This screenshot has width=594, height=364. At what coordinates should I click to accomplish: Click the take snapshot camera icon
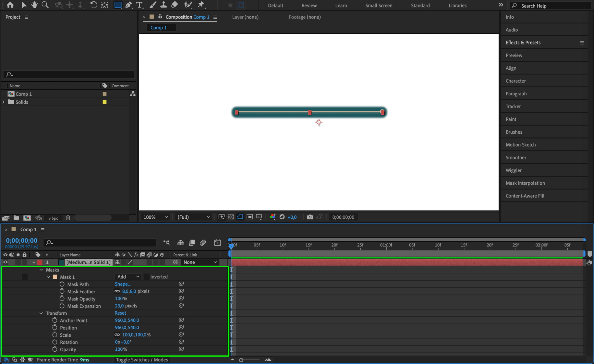(310, 217)
